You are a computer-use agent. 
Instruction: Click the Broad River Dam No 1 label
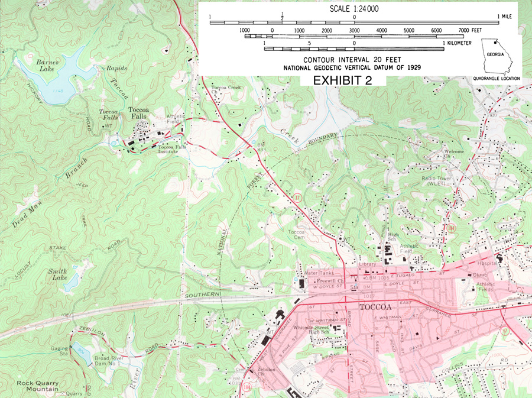point(109,361)
